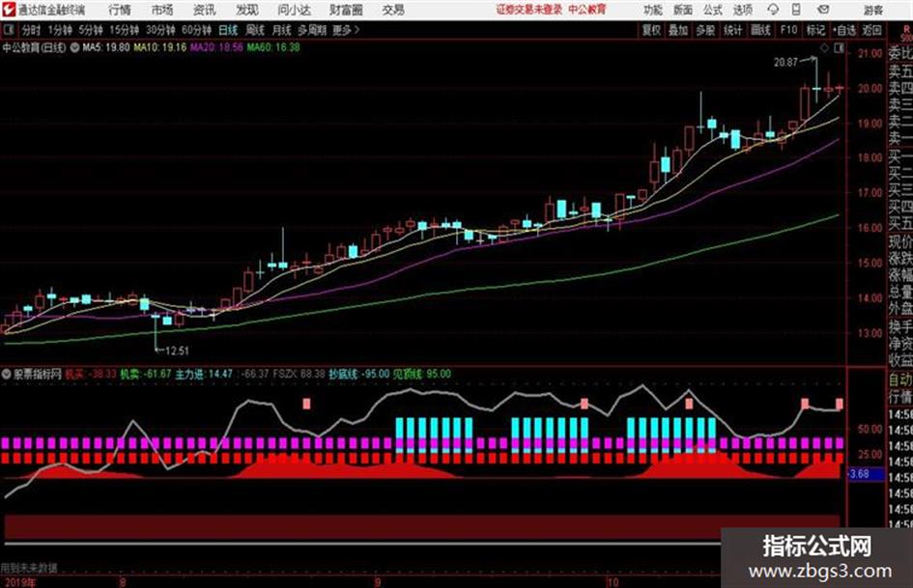Click the 画线 drawing tool button
Screen dimensions: 913x588
click(x=760, y=30)
